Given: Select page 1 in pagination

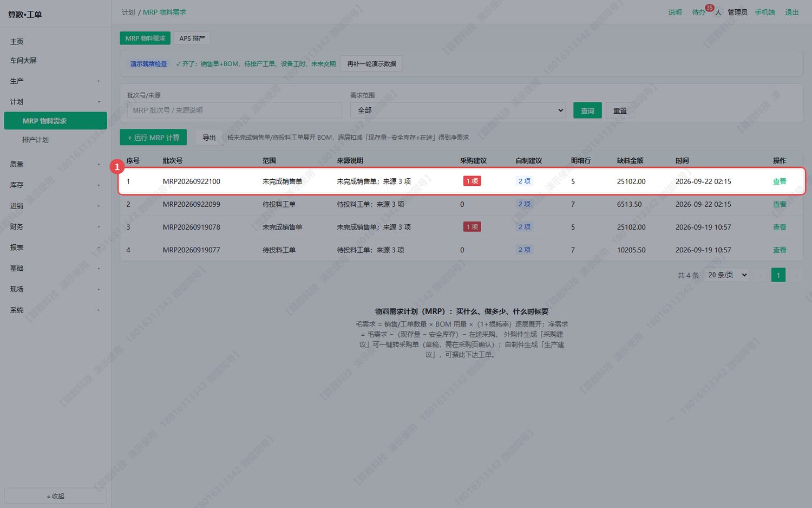Looking at the screenshot, I should pos(778,275).
